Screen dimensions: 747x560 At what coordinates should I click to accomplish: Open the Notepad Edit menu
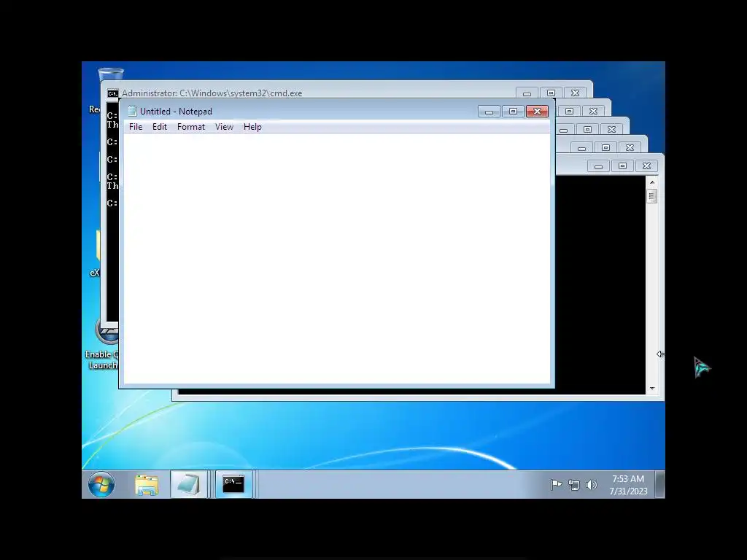point(160,127)
